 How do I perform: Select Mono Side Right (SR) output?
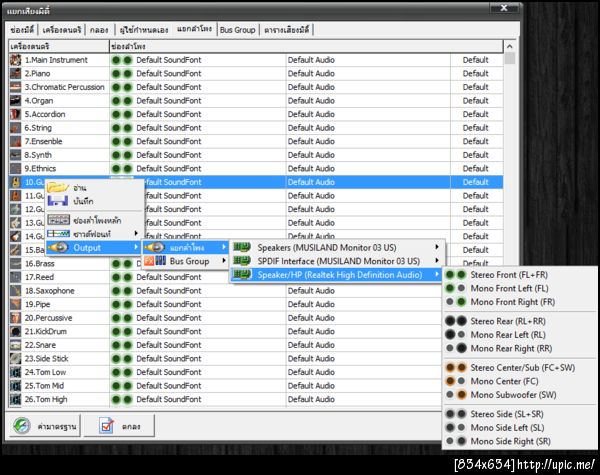518,441
